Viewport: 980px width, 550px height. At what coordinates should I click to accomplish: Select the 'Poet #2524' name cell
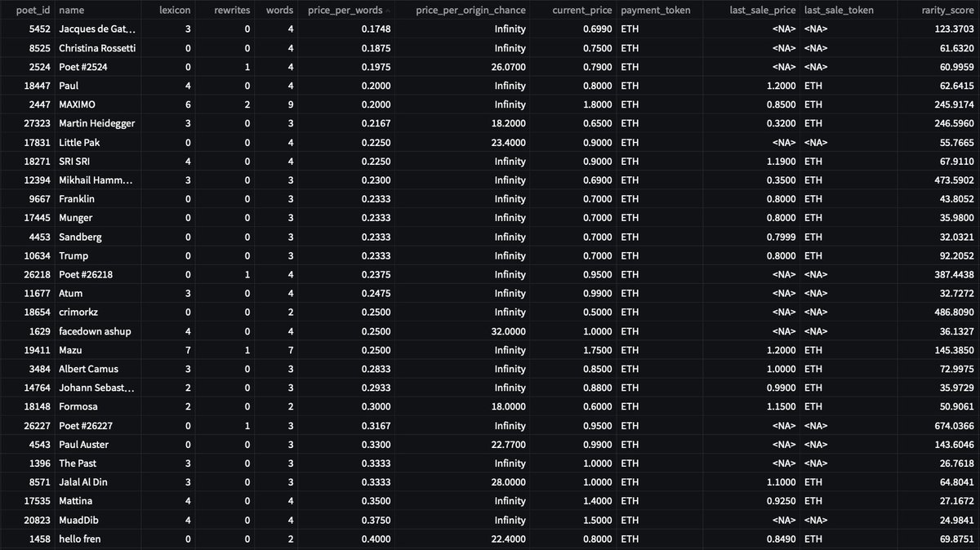pos(98,67)
